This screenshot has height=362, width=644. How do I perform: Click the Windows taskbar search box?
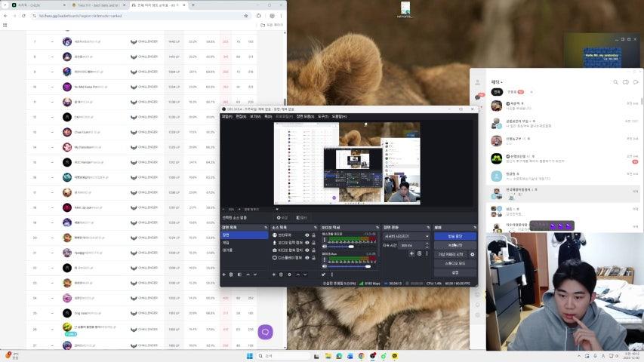[281, 356]
